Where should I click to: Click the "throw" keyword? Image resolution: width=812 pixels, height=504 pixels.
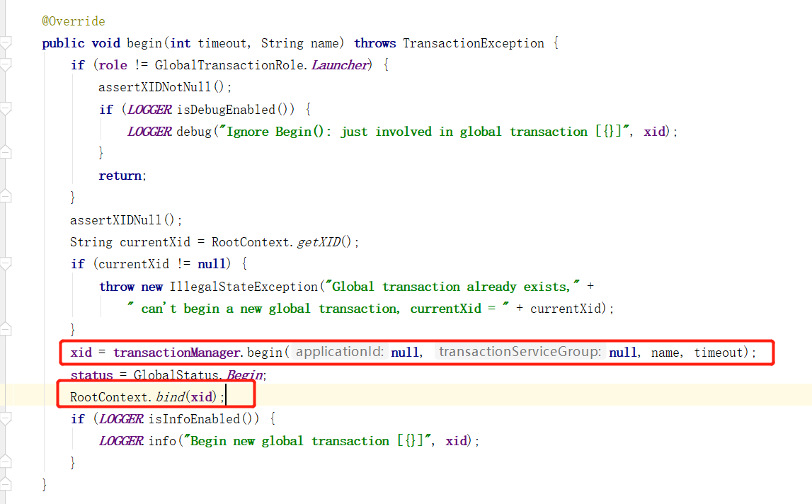click(117, 287)
